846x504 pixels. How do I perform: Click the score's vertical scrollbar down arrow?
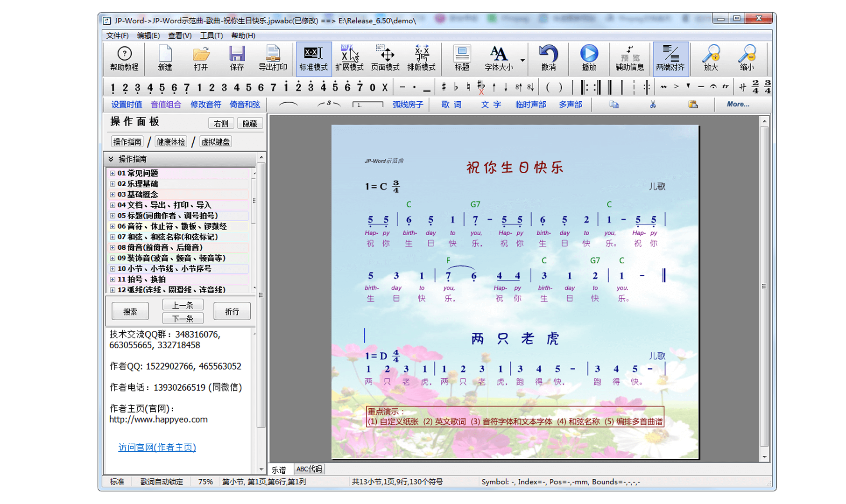pyautogui.click(x=764, y=457)
